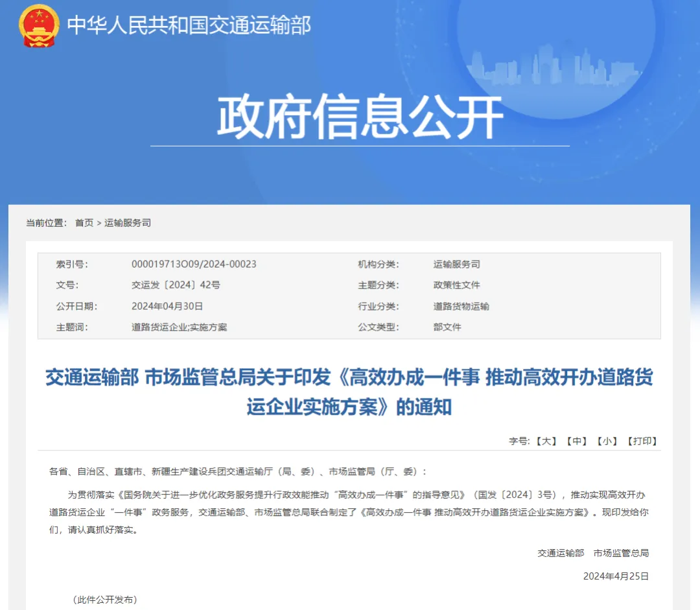Click the document number 交运发〔2024〕42号
This screenshot has width=700, height=610.
pyautogui.click(x=176, y=285)
